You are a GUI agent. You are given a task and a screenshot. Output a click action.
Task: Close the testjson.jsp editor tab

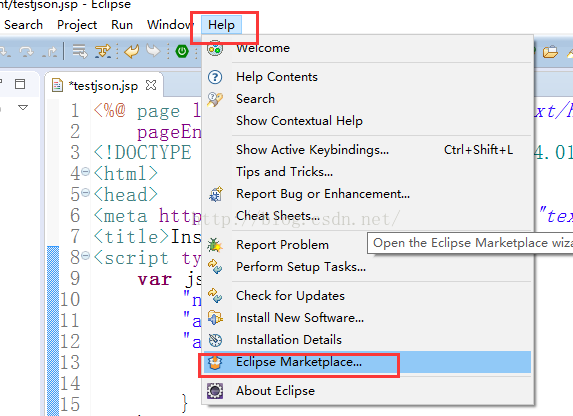(x=151, y=85)
